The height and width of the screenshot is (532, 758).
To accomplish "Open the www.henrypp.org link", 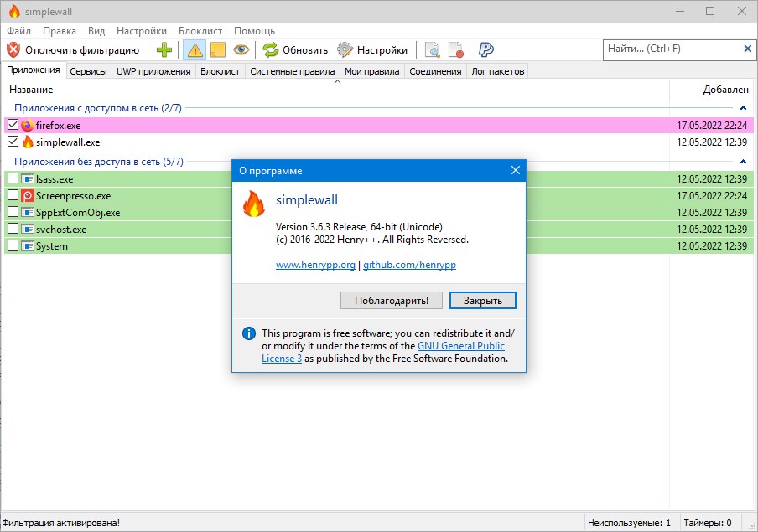I will [x=315, y=265].
